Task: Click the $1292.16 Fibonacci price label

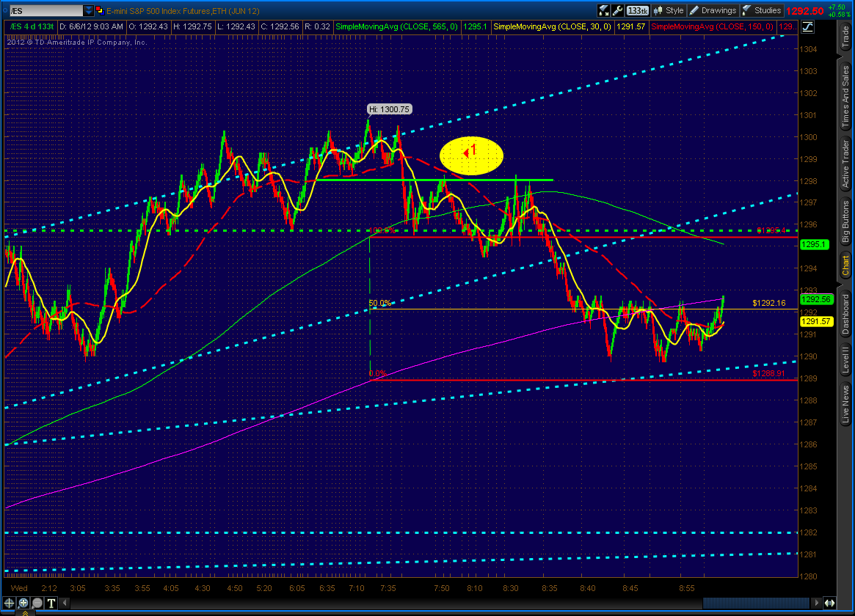Action: tap(769, 303)
